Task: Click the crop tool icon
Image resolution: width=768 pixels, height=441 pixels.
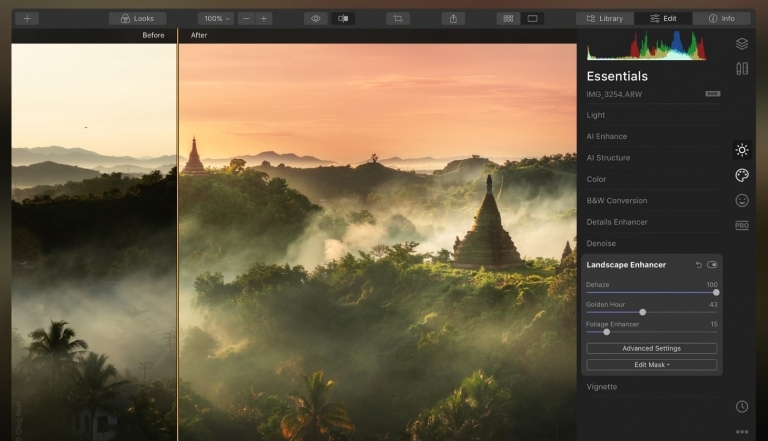Action: tap(398, 18)
